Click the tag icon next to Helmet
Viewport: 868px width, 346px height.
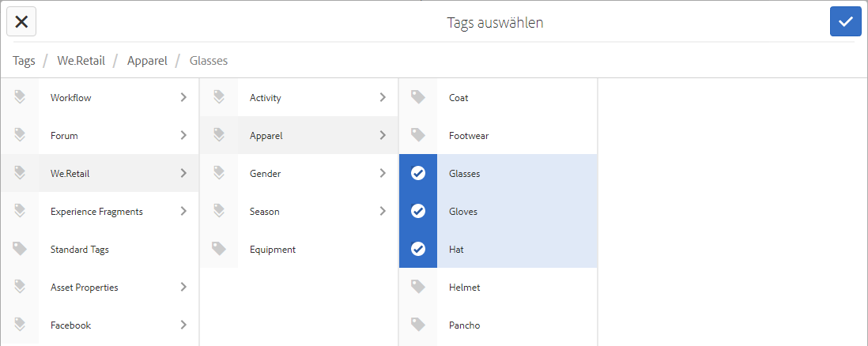[418, 287]
